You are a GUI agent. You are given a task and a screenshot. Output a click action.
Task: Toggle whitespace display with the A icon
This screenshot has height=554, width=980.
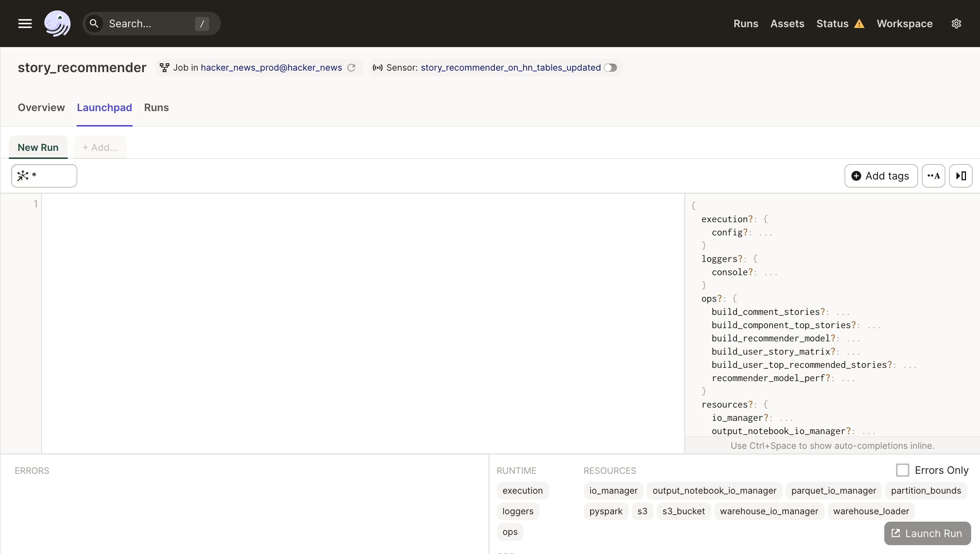click(933, 176)
